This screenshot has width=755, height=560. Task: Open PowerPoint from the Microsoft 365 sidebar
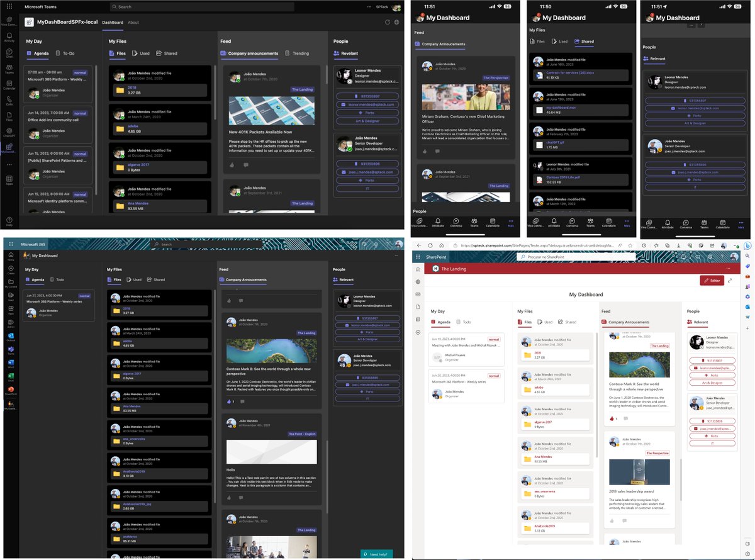point(11,391)
